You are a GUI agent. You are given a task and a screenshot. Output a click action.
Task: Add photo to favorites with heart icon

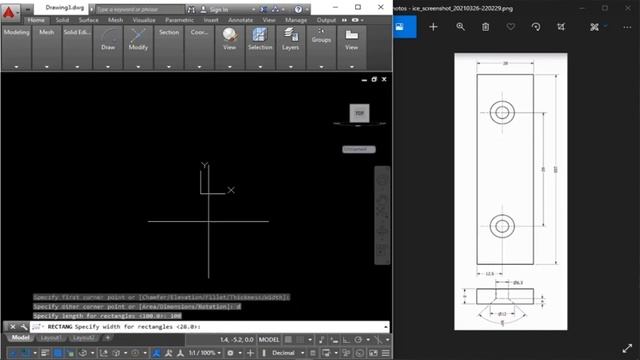[511, 27]
